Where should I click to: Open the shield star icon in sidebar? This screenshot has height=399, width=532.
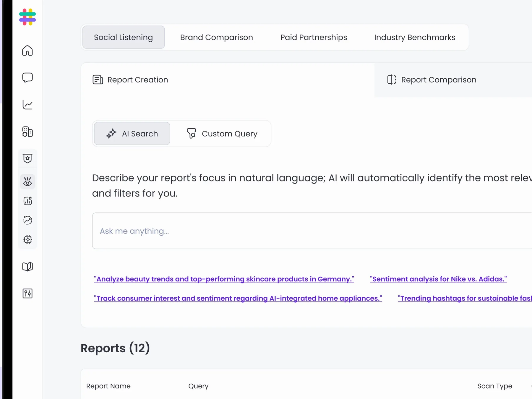(27, 158)
